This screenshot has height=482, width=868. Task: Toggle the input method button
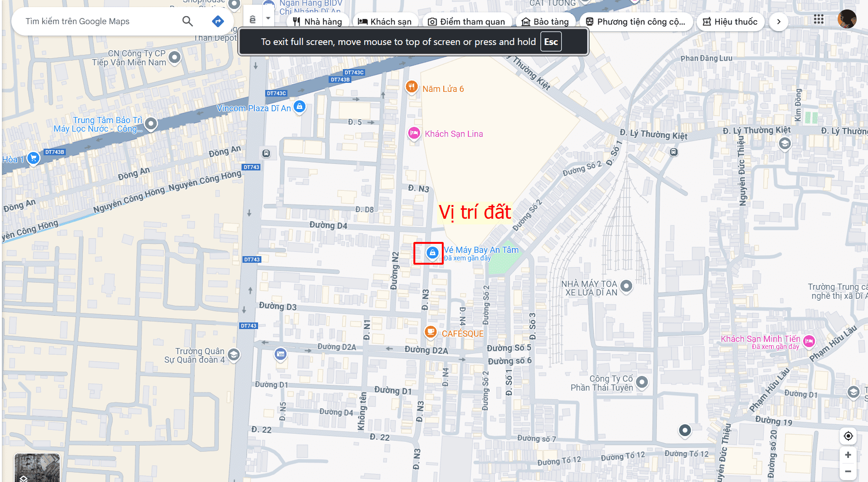(x=252, y=19)
